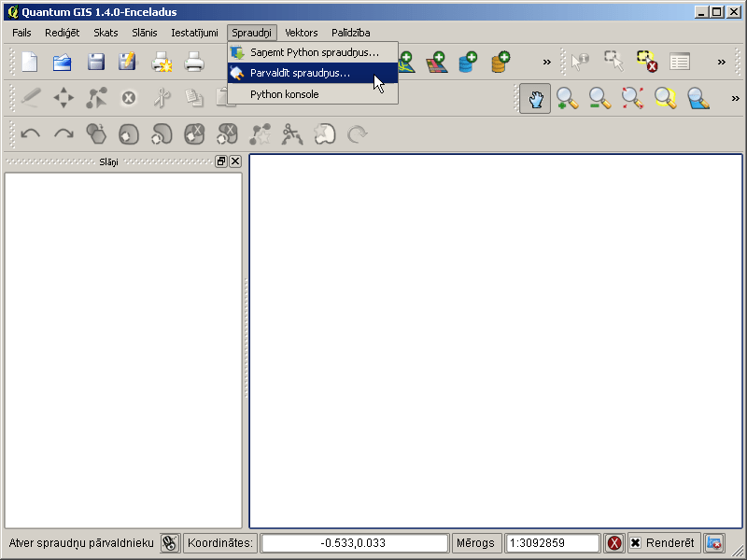The height and width of the screenshot is (560, 747).
Task: Stop map rendering red X button
Action: (x=614, y=543)
